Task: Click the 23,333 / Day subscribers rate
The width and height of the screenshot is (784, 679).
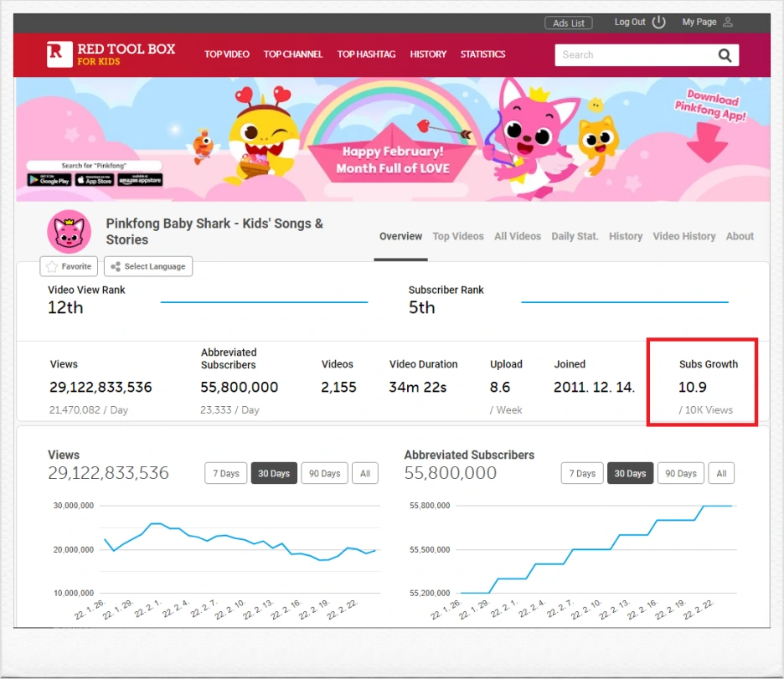Action: click(x=230, y=410)
